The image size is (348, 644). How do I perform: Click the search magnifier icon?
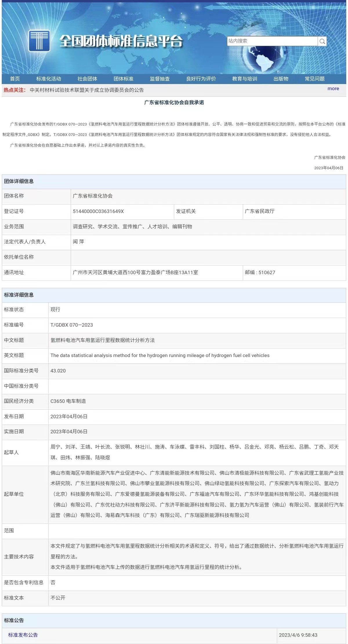coord(322,41)
